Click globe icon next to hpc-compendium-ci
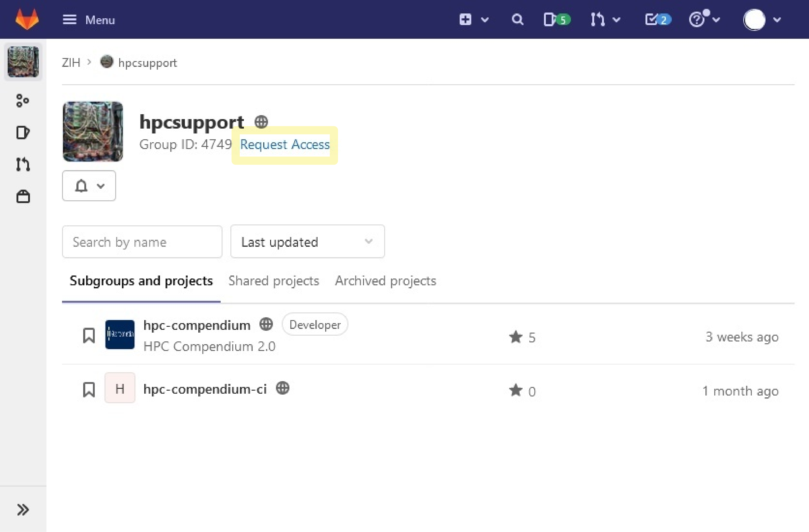The width and height of the screenshot is (809, 532). point(282,388)
